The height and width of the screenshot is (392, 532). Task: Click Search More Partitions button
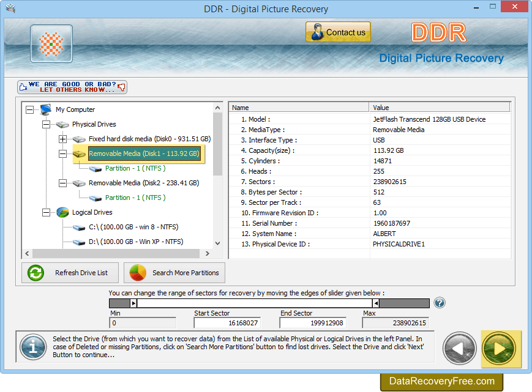tap(174, 273)
